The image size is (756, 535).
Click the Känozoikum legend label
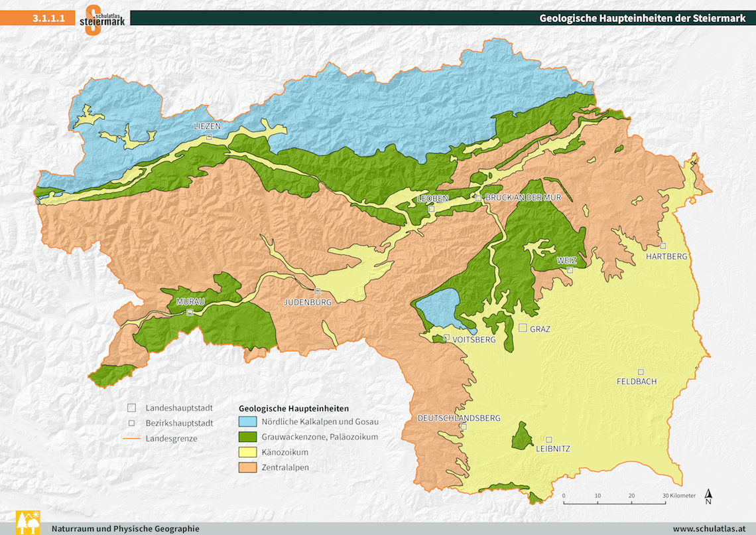(285, 452)
